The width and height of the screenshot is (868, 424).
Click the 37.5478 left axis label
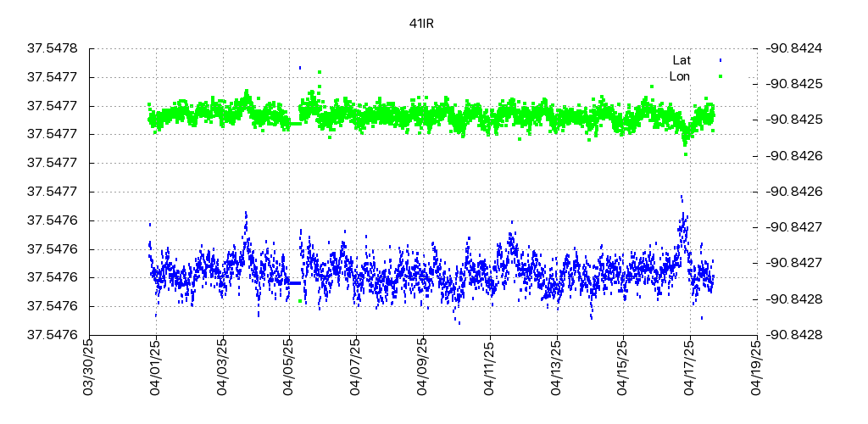[x=53, y=48]
